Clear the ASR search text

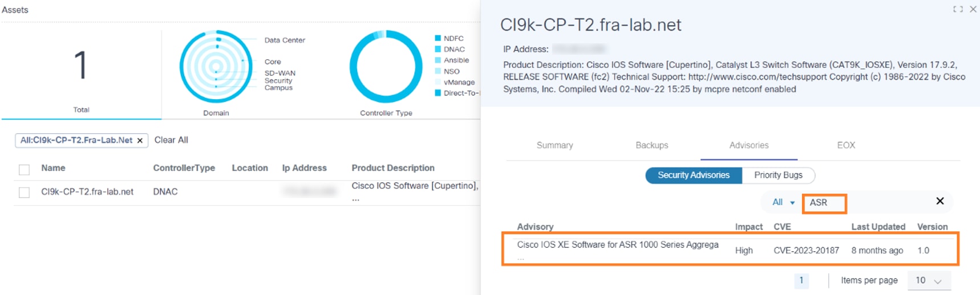point(939,201)
